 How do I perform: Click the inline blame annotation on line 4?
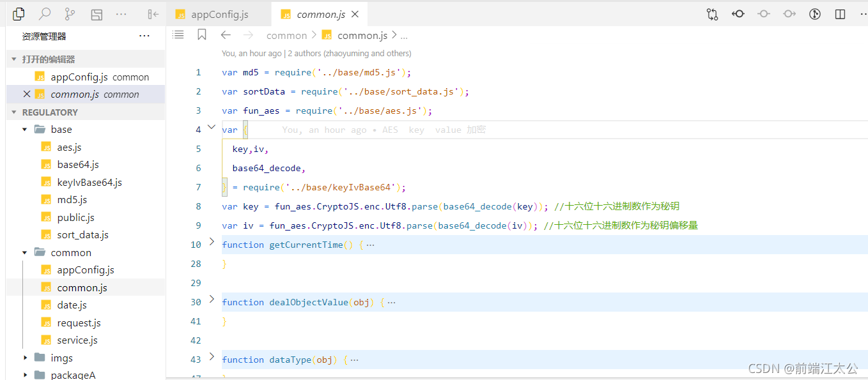(384, 130)
